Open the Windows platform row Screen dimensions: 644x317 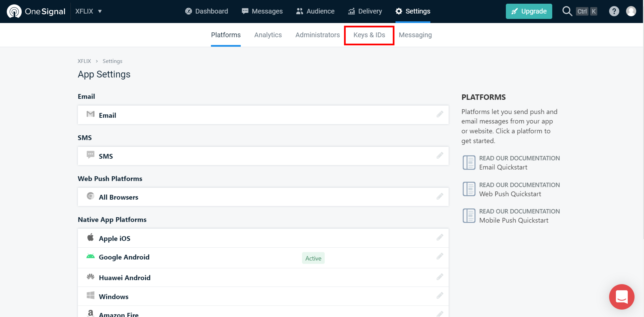pyautogui.click(x=263, y=296)
